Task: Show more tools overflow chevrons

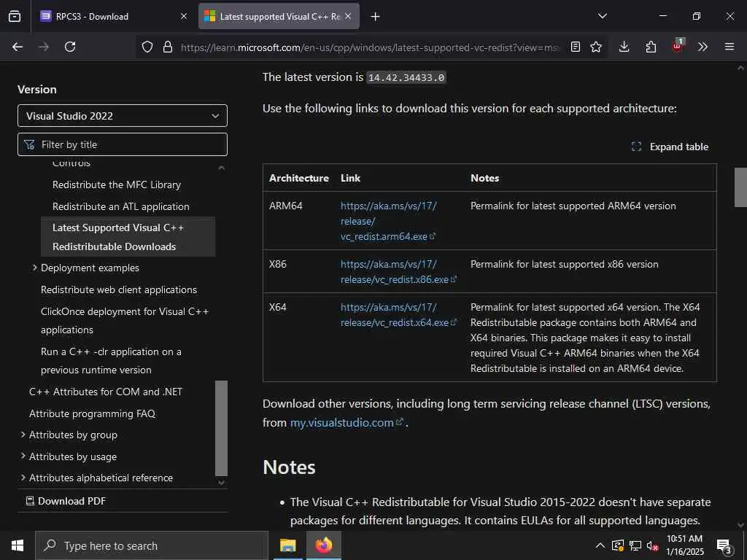Action: coord(703,47)
